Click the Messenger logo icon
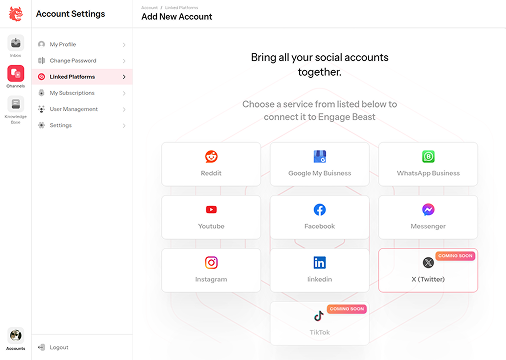Image resolution: width=506 pixels, height=360 pixels. point(428,210)
